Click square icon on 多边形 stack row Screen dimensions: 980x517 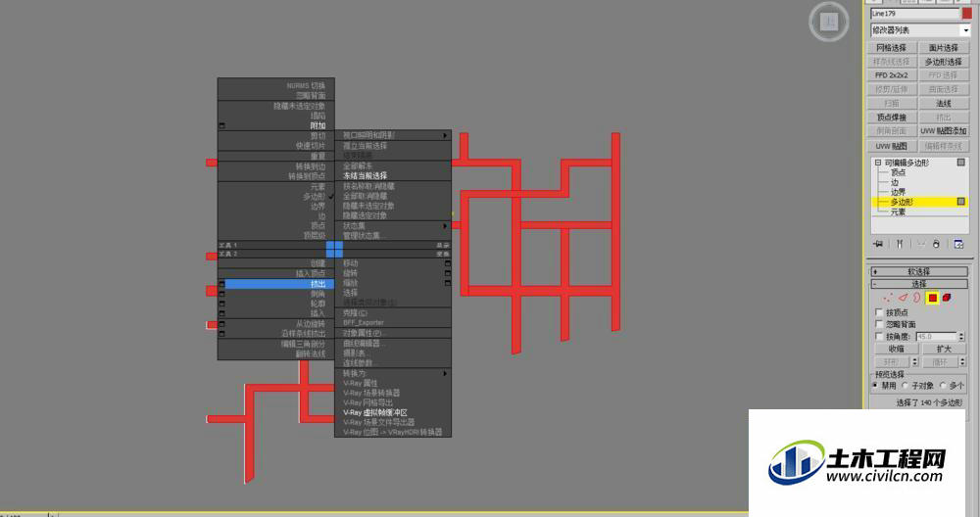point(961,202)
